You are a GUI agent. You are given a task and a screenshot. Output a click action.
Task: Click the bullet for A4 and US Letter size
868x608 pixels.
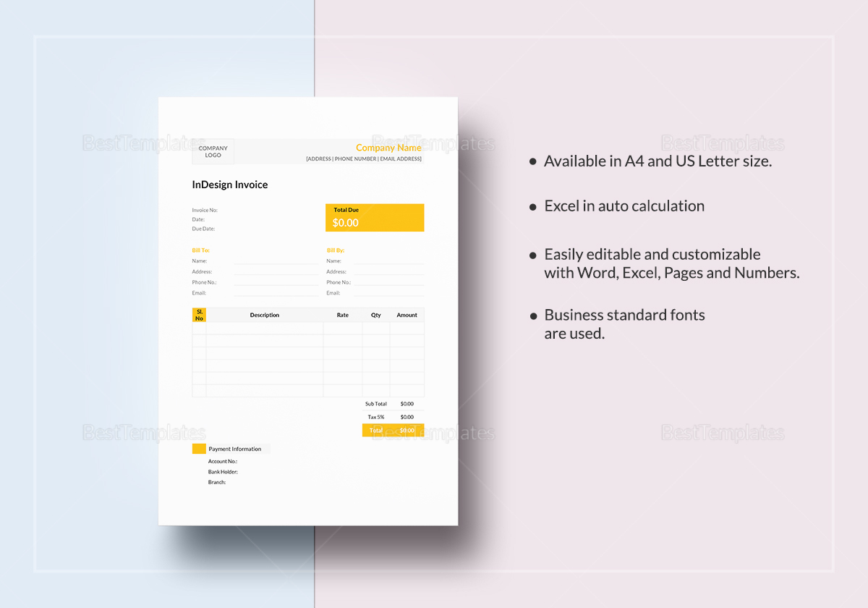coord(532,161)
